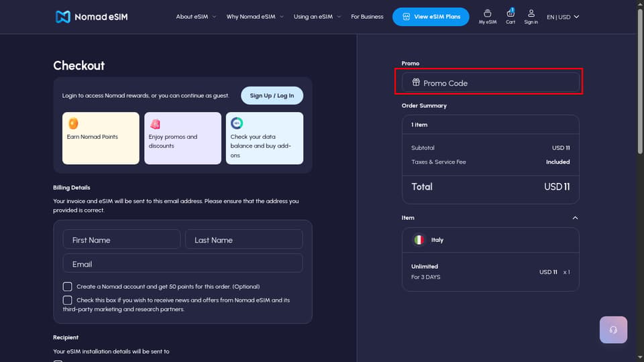
Task: Focus the Last Name field
Action: (244, 239)
